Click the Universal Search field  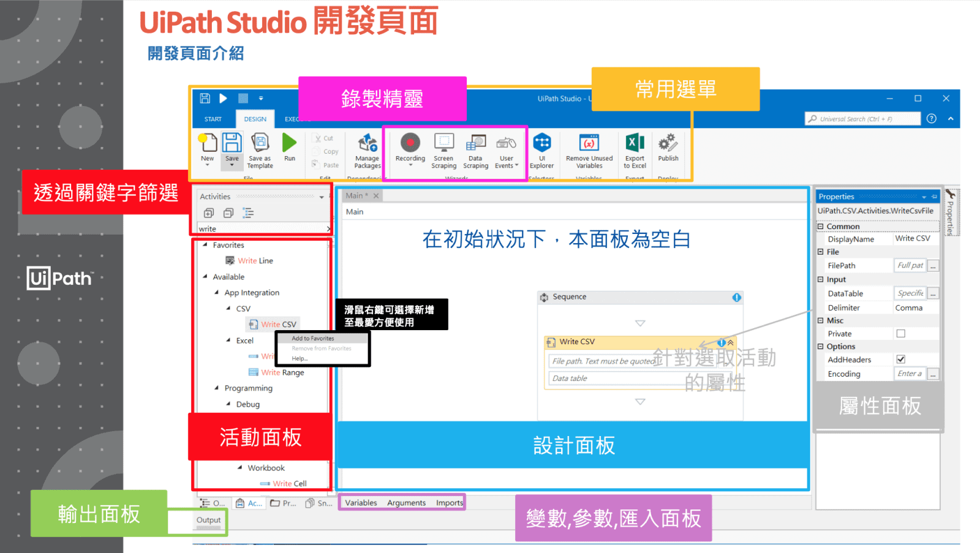(862, 119)
